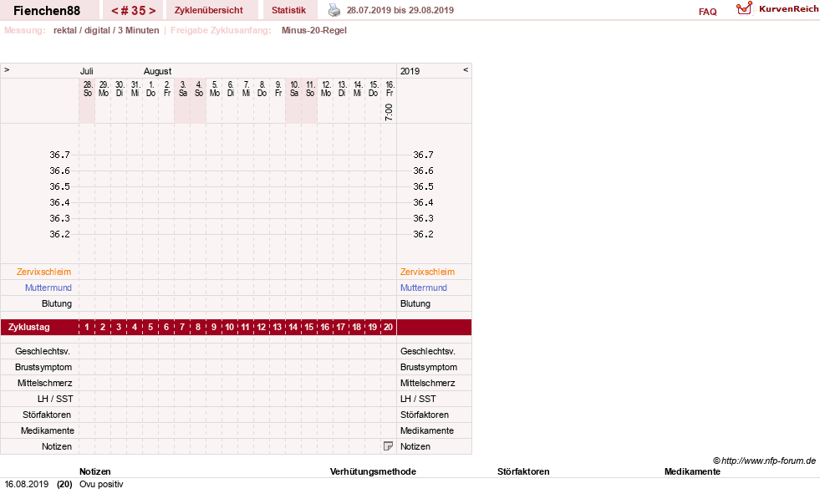Screen dimensions: 820x504
Task: Click the Ovu positiv note text
Action: tap(101, 484)
